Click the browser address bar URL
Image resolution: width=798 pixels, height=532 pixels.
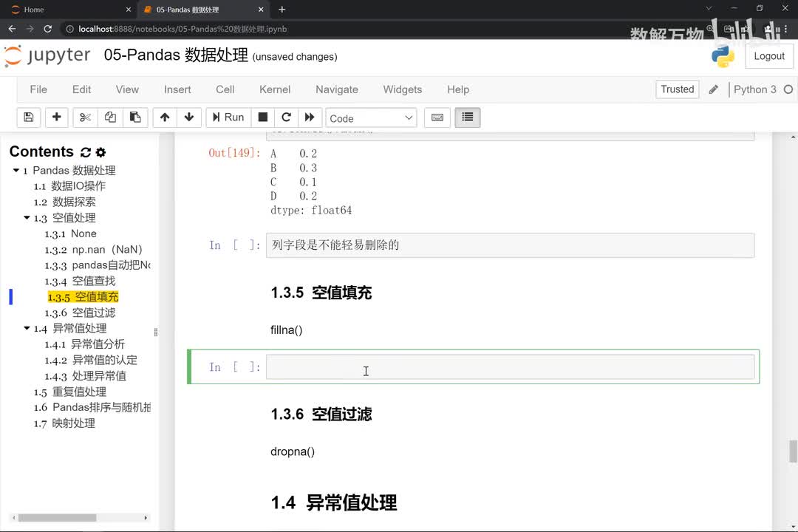coord(183,29)
